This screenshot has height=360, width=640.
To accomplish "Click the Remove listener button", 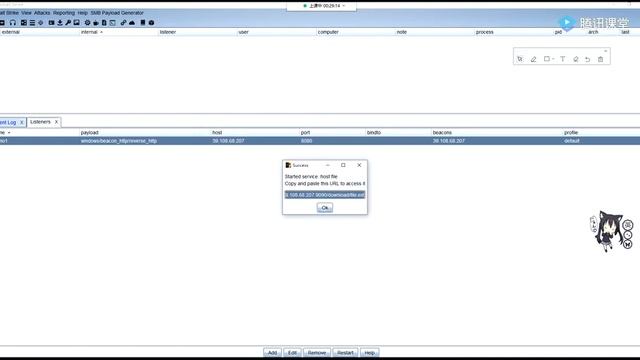I will pos(317,352).
